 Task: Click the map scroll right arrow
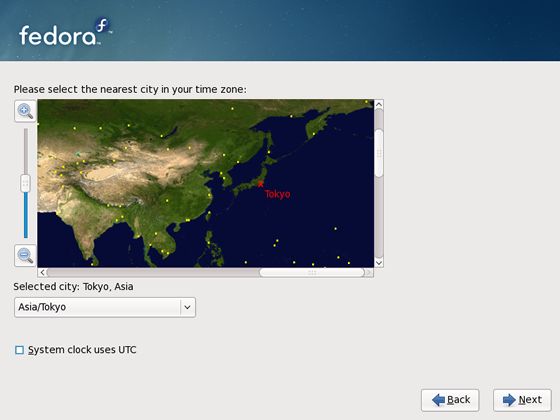[x=369, y=272]
